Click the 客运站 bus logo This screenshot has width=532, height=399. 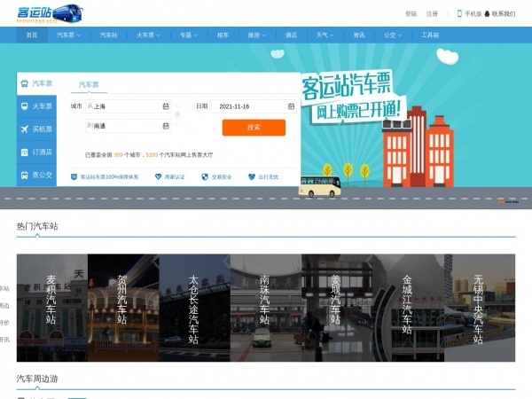click(x=51, y=13)
